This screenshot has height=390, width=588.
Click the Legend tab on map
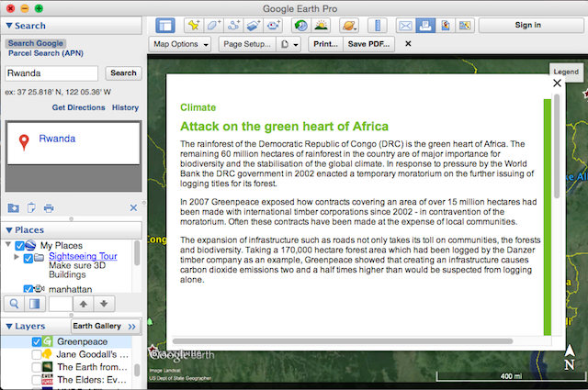pyautogui.click(x=566, y=72)
